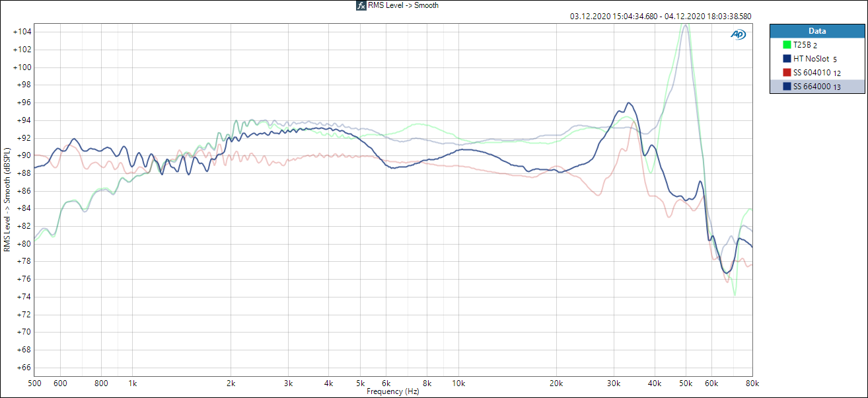Viewport: 868px width, 398px height.
Task: Click the graph title RMS Level -> Smooth
Action: [x=403, y=5]
